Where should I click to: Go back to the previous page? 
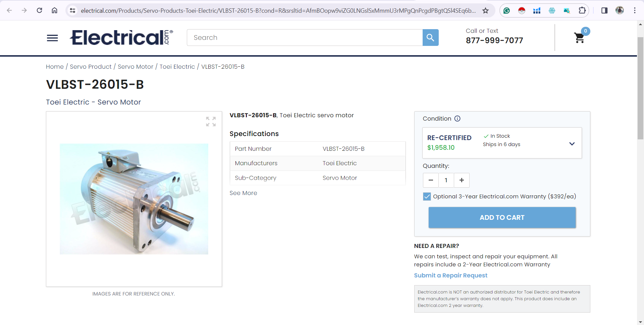(9, 10)
